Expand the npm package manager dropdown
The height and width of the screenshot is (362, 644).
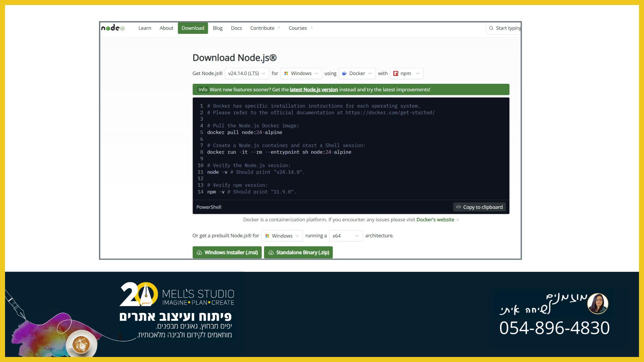(x=407, y=73)
